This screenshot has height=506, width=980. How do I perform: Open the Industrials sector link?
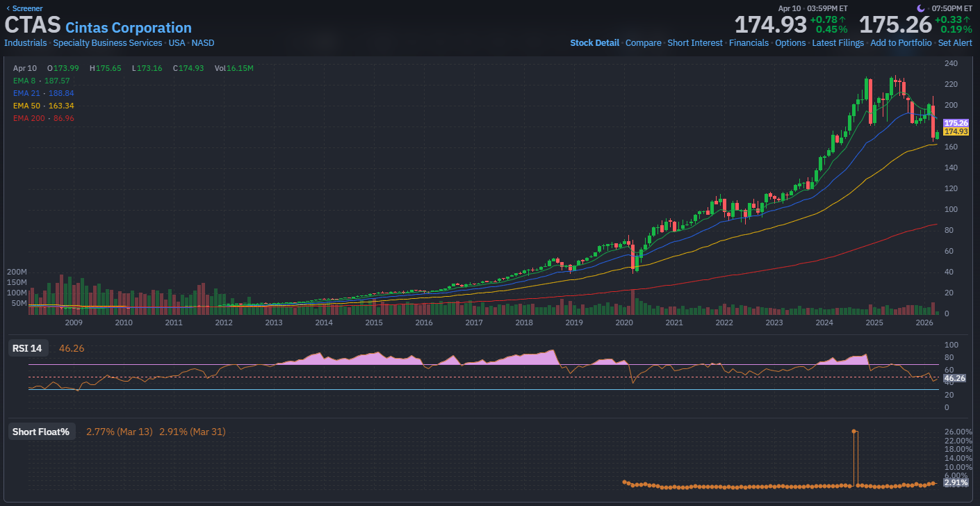pyautogui.click(x=26, y=43)
